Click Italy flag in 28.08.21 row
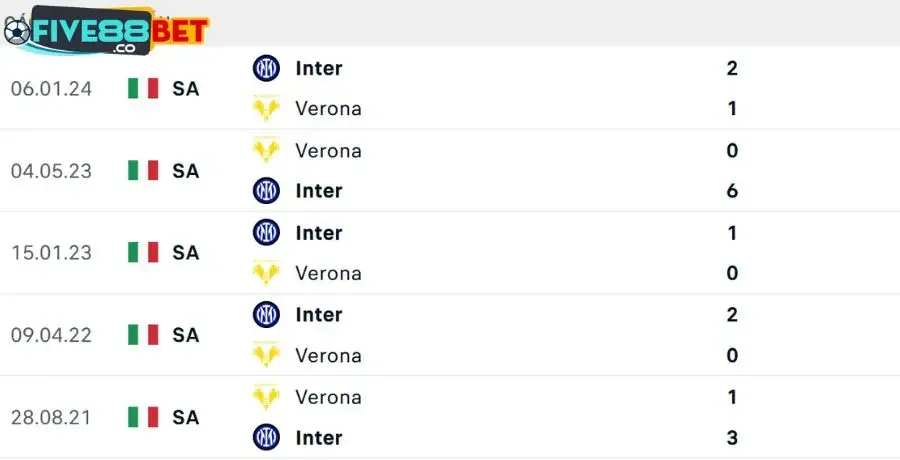The width and height of the screenshot is (900, 460). [143, 417]
